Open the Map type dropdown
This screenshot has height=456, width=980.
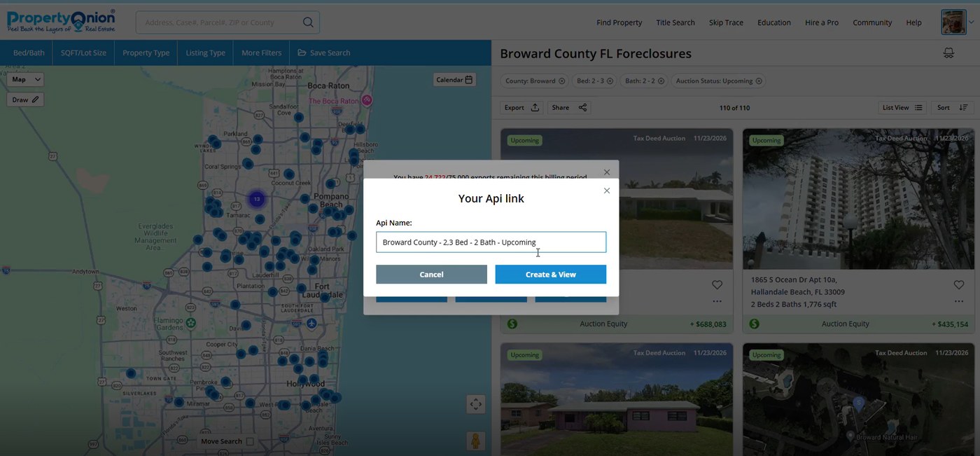coord(26,79)
